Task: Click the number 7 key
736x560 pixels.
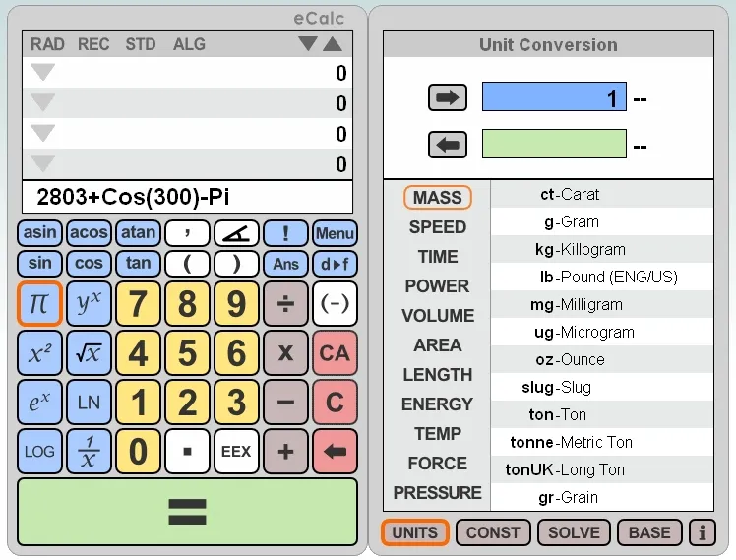Action: (x=138, y=304)
